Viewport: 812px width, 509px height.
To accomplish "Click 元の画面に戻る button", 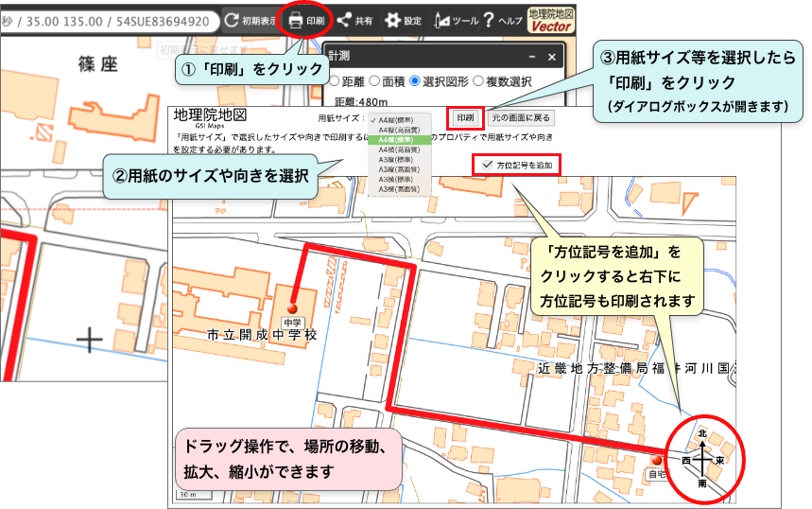I will click(521, 118).
